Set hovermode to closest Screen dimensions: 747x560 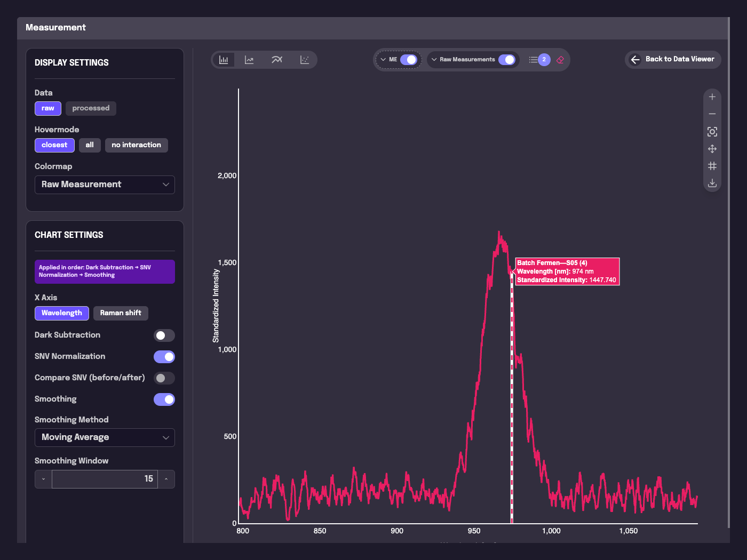coord(54,145)
